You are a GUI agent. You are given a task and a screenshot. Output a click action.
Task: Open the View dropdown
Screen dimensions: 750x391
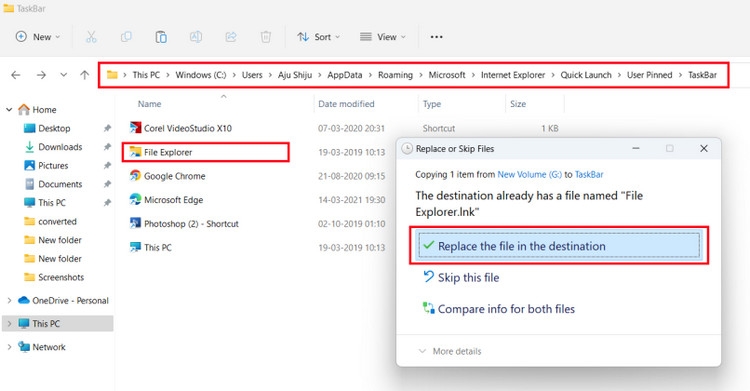(383, 37)
